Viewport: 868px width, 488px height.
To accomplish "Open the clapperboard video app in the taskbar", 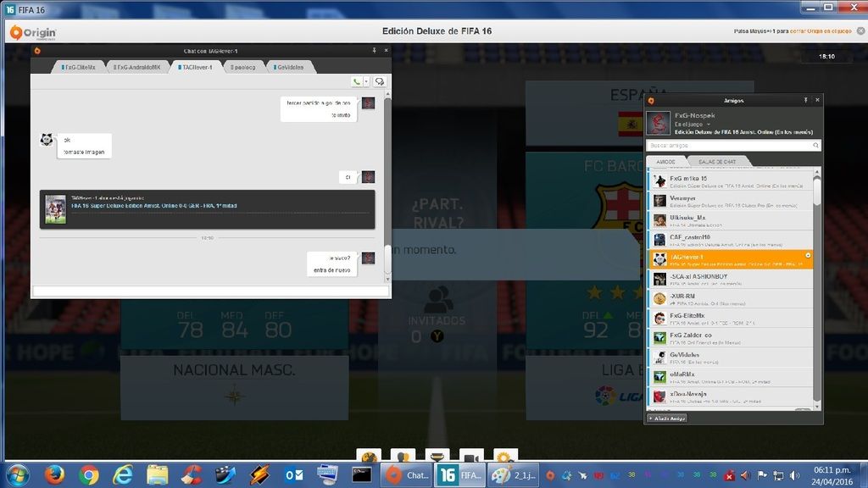I will 225,475.
